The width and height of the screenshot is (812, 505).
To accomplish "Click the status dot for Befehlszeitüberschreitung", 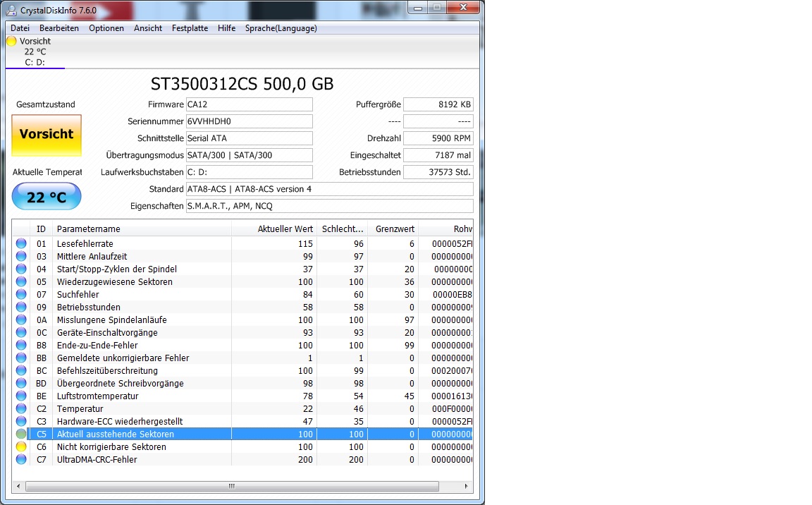I will (x=21, y=370).
